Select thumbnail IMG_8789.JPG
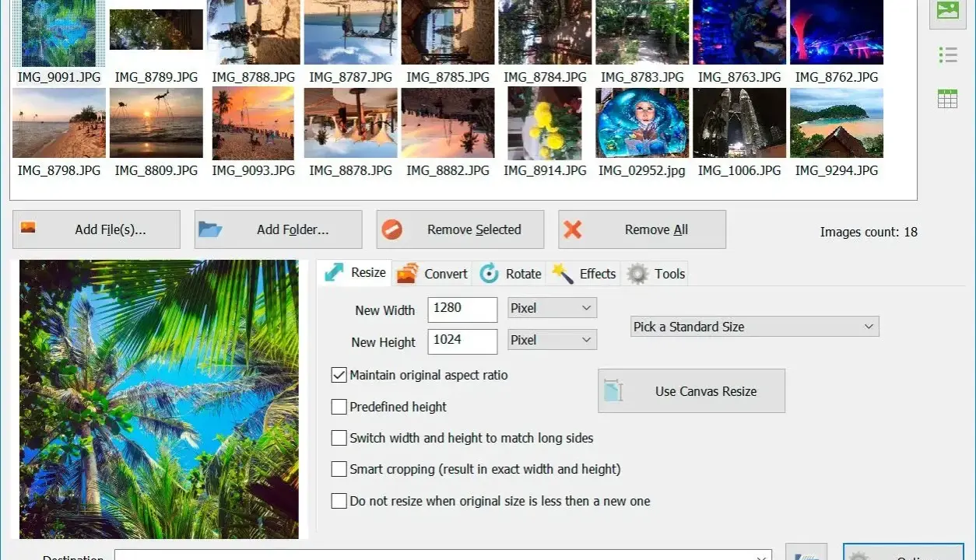Screen dimensions: 976x560 pyautogui.click(x=156, y=30)
